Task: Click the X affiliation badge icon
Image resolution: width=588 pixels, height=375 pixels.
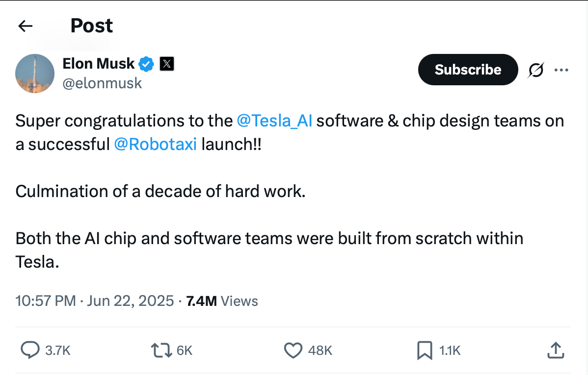Action: pos(167,64)
